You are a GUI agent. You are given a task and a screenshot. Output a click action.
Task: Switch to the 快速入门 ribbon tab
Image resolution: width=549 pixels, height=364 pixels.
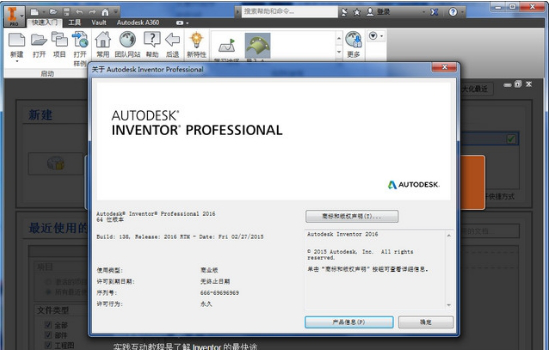[45, 22]
